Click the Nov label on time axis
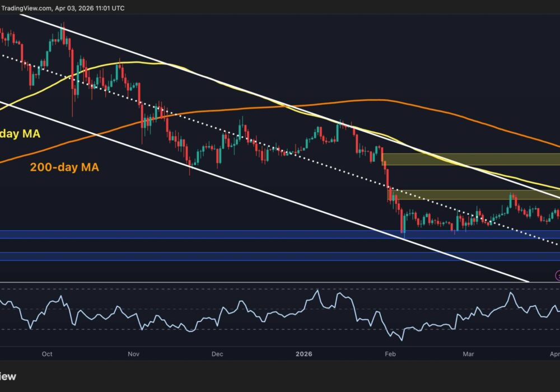 (x=133, y=354)
